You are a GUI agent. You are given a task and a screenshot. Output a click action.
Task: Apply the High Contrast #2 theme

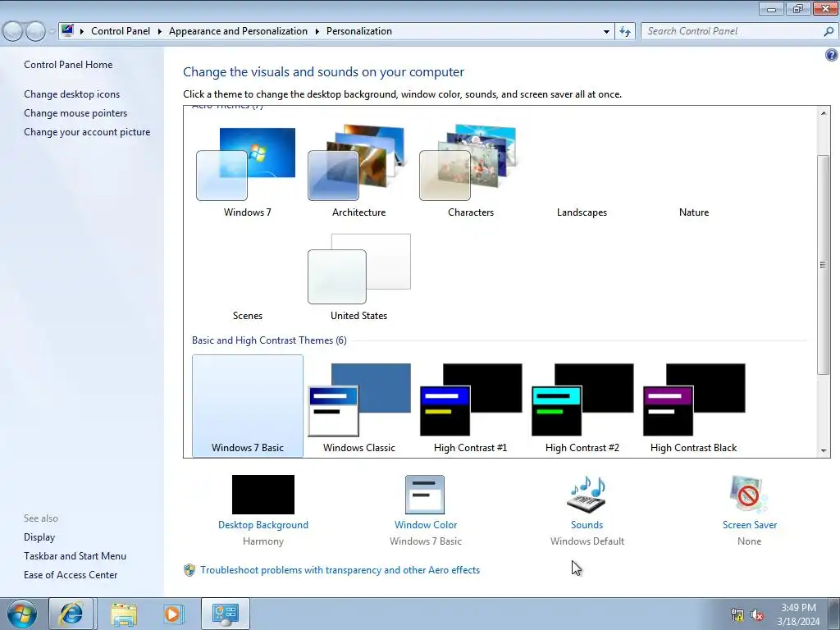click(x=582, y=405)
